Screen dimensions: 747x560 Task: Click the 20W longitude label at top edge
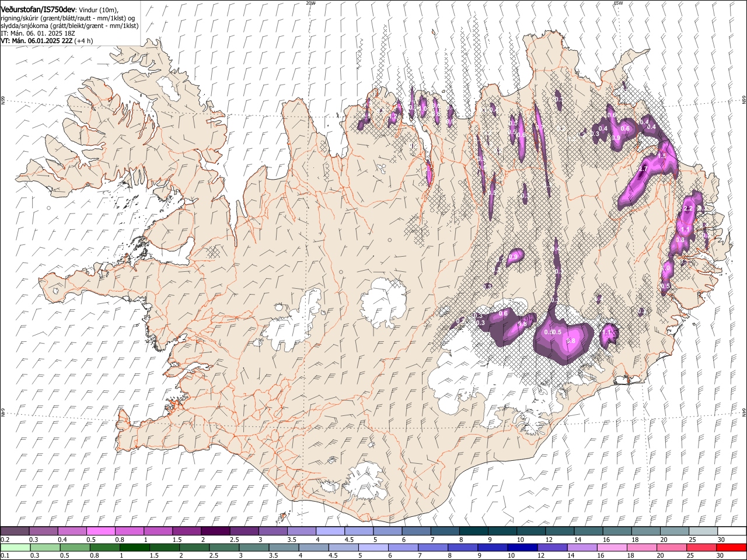tap(310, 3)
